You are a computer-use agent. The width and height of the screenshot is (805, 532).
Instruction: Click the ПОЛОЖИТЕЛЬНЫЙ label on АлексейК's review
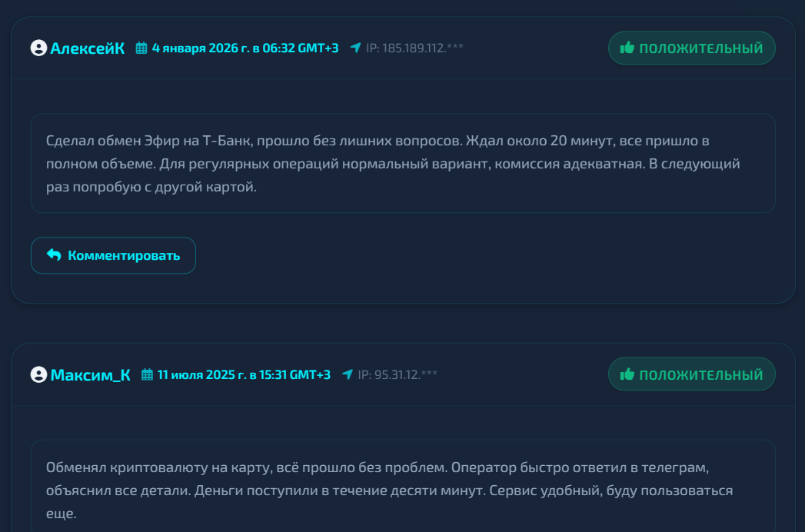[x=700, y=48]
